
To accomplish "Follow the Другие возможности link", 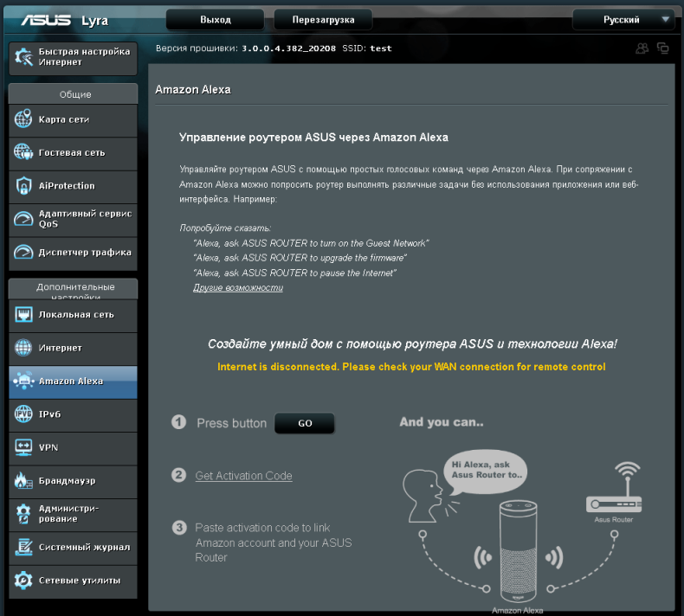I will (238, 288).
